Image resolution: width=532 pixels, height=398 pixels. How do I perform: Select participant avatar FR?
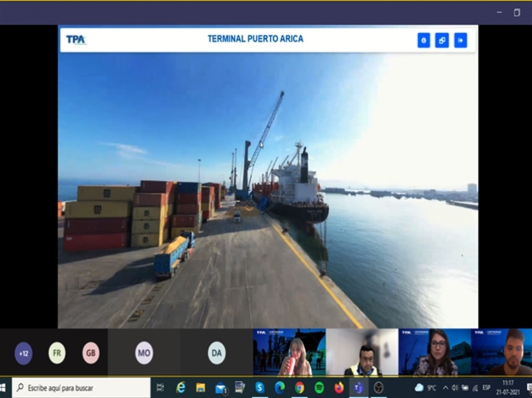pos(57,353)
